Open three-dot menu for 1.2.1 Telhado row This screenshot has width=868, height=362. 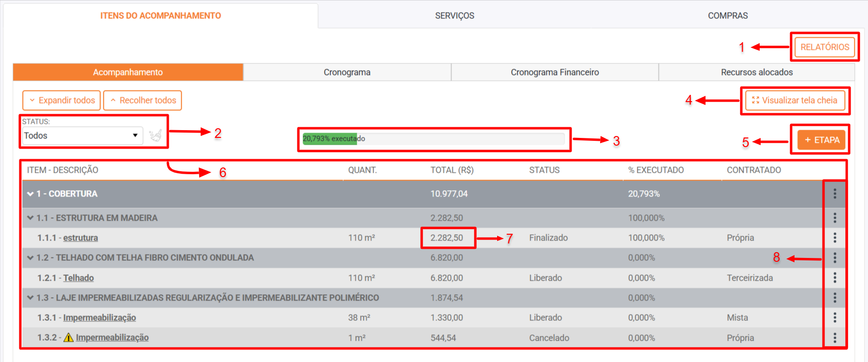point(835,278)
